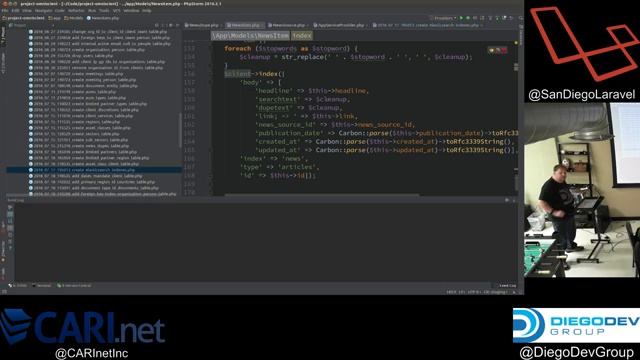
Task: Open Event Log panel settings icon
Action: [x=507, y=200]
